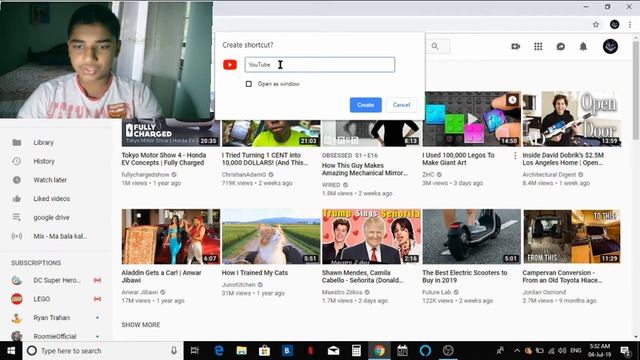Click the shortcut name text field

pyautogui.click(x=320, y=64)
